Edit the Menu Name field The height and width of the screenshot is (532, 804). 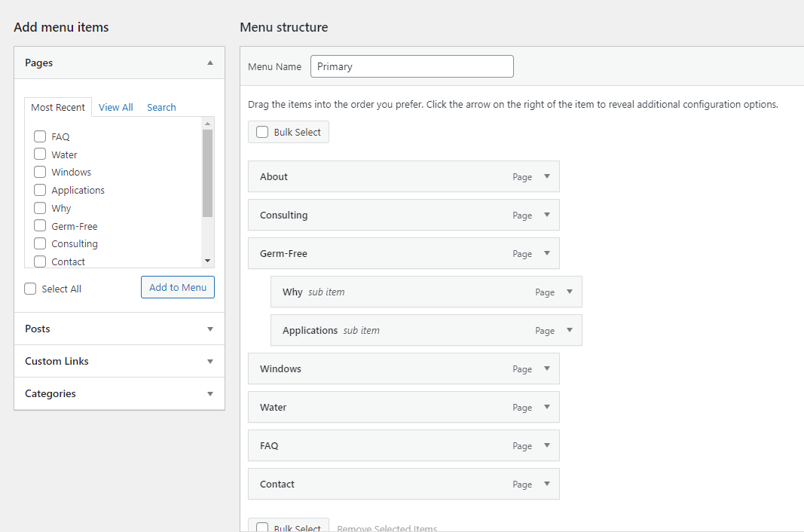pos(411,66)
